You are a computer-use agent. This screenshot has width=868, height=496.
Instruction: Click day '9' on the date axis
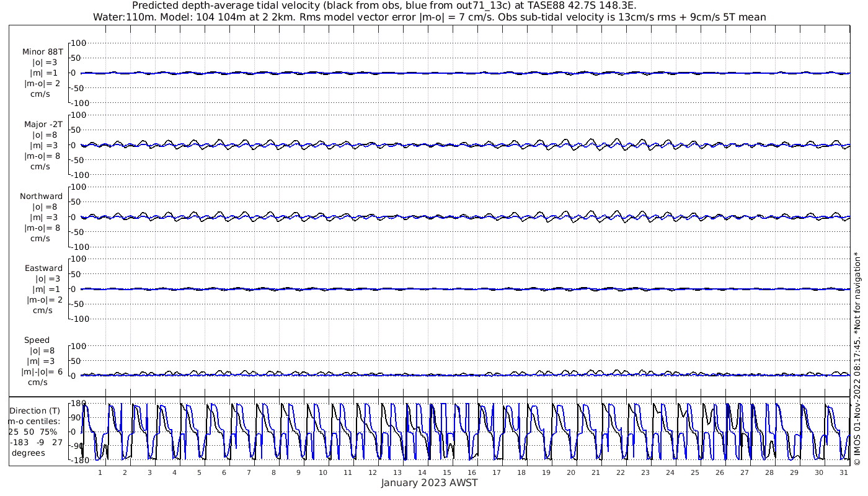(x=298, y=472)
